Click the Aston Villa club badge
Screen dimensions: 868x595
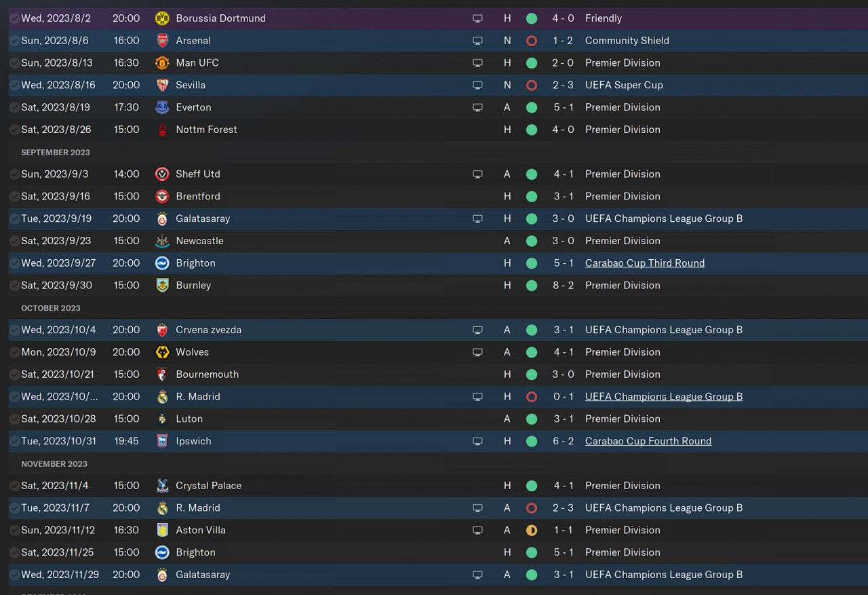pos(162,530)
